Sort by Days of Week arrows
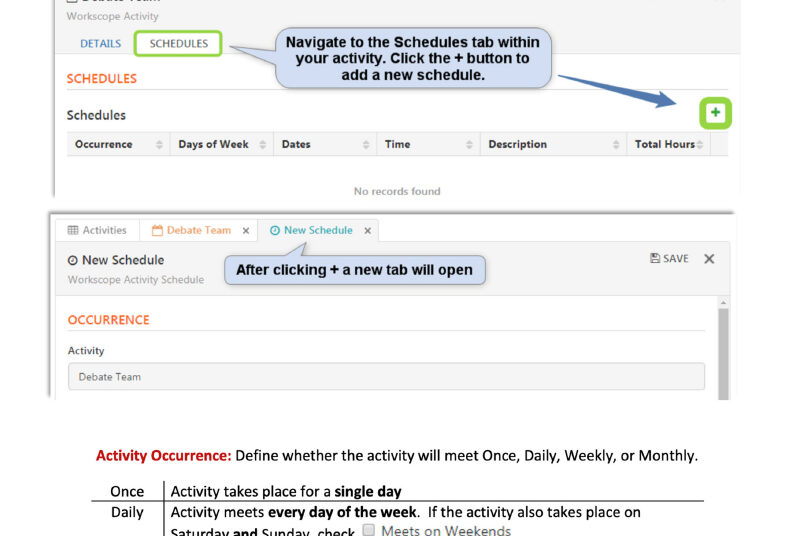796x536 pixels. (x=263, y=145)
